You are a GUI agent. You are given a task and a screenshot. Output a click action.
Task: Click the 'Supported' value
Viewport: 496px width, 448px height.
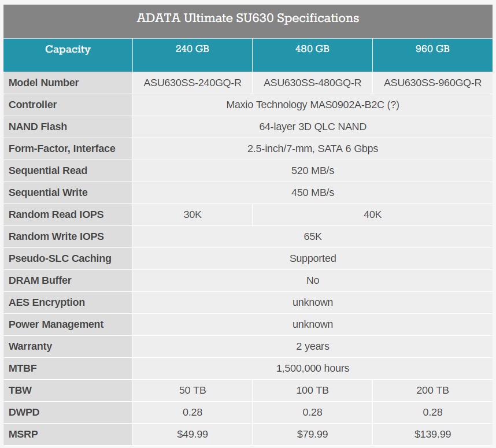coord(313,258)
